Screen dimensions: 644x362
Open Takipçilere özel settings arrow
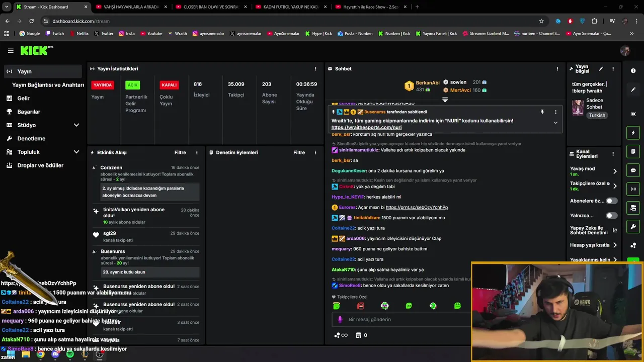[x=614, y=186]
